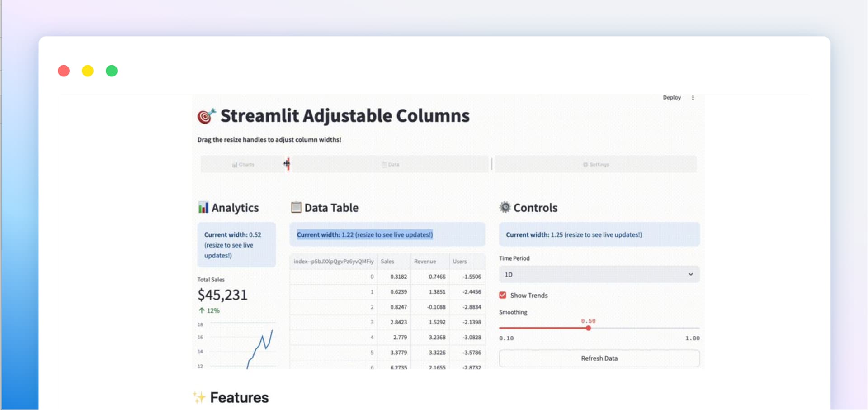
Task: Click the Revenue cell 1.3851
Action: tap(429, 292)
